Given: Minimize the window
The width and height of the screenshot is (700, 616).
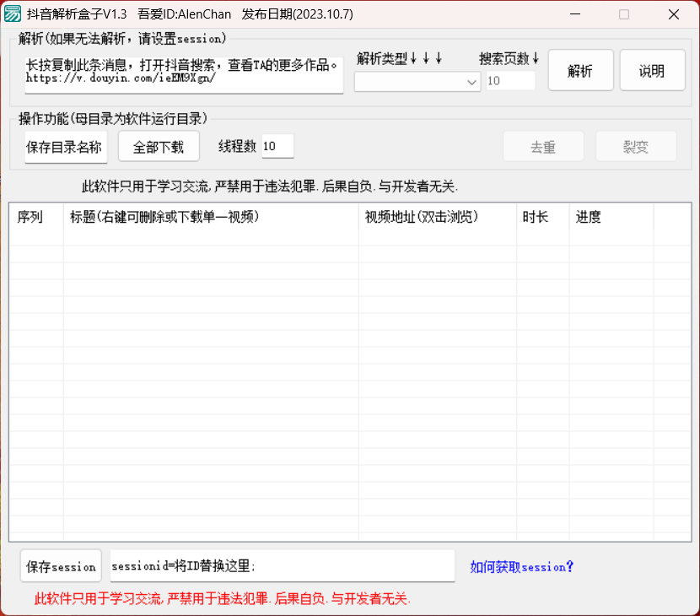Looking at the screenshot, I should pos(575,14).
